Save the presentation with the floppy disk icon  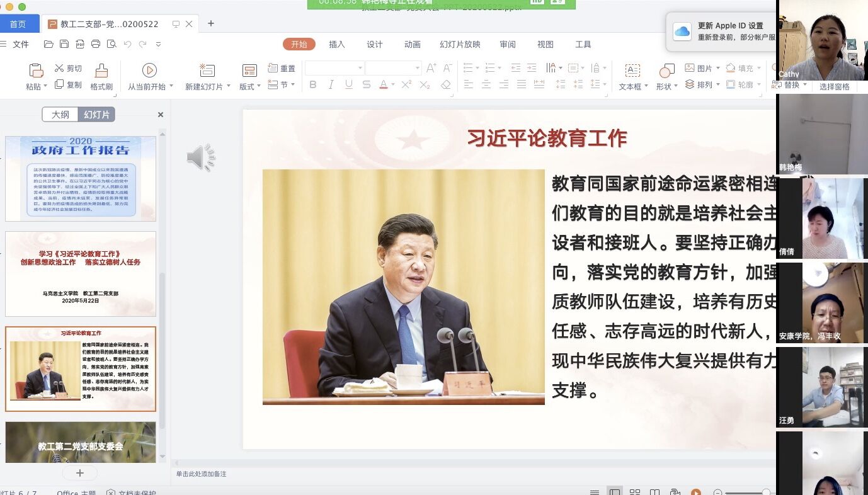64,44
